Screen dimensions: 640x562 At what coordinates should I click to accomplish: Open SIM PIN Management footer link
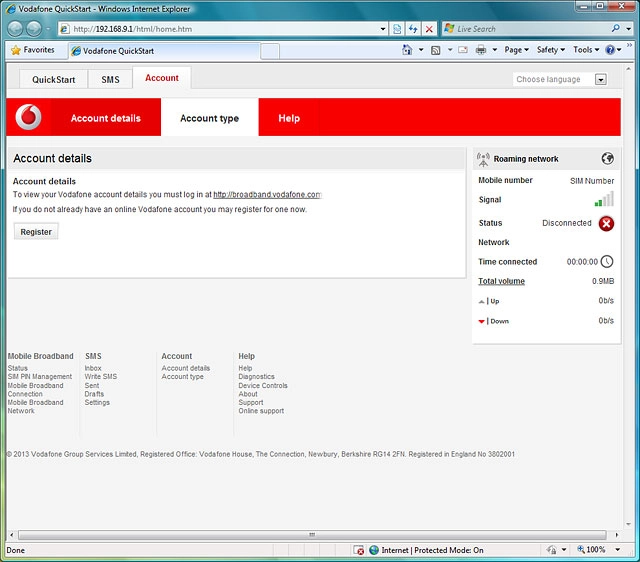pyautogui.click(x=40, y=376)
